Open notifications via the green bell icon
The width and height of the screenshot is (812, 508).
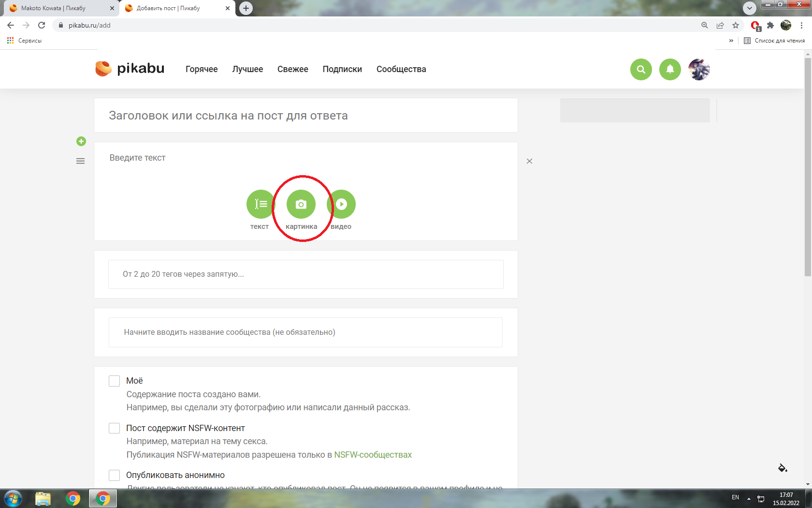tap(670, 69)
